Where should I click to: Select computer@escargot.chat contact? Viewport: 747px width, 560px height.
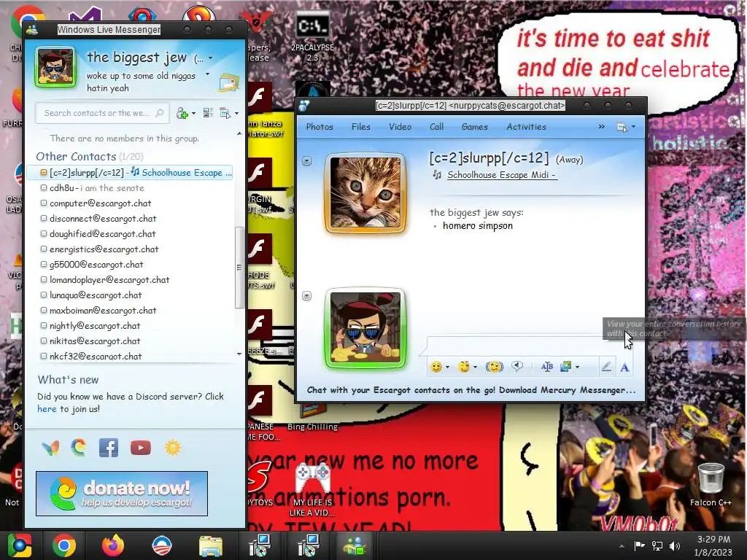pyautogui.click(x=130, y=203)
